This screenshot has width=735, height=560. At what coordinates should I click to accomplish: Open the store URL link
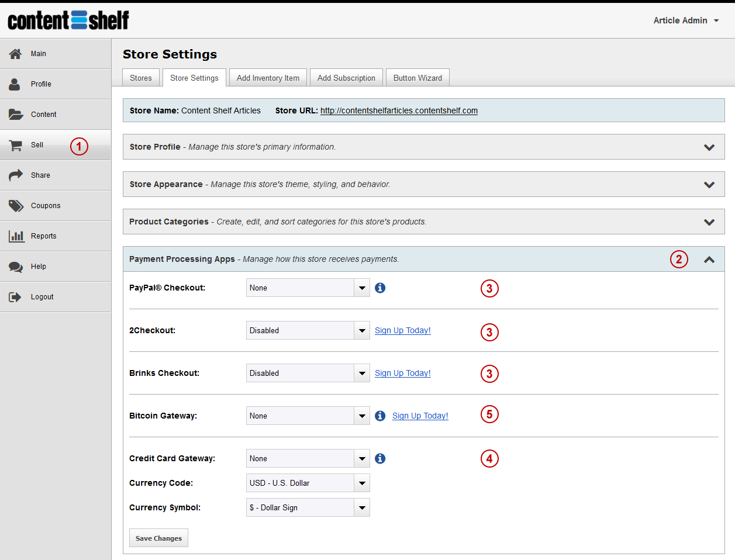(x=399, y=110)
